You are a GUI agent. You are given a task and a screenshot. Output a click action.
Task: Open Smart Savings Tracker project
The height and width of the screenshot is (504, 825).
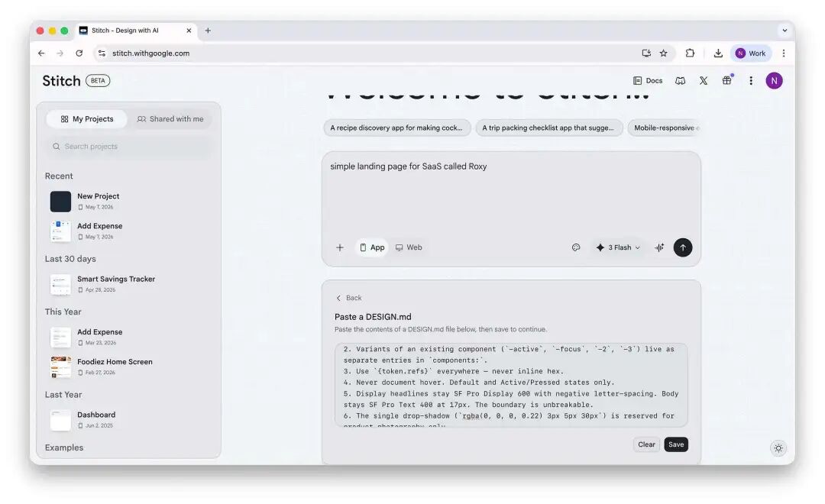click(129, 284)
